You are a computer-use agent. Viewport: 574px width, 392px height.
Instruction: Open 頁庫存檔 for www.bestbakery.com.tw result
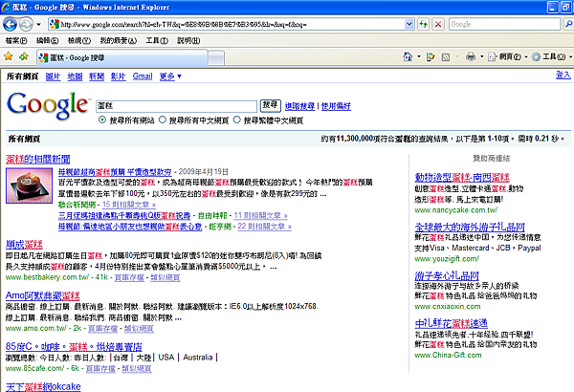(x=129, y=277)
